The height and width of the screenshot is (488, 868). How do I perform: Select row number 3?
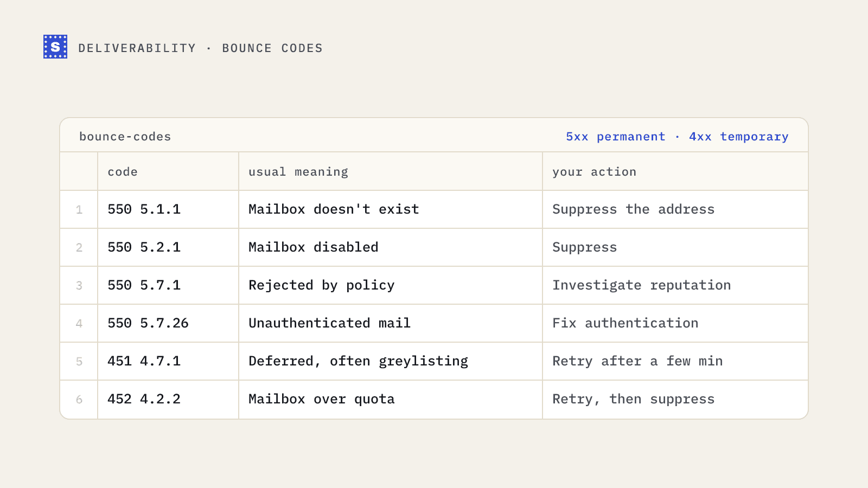coord(79,286)
